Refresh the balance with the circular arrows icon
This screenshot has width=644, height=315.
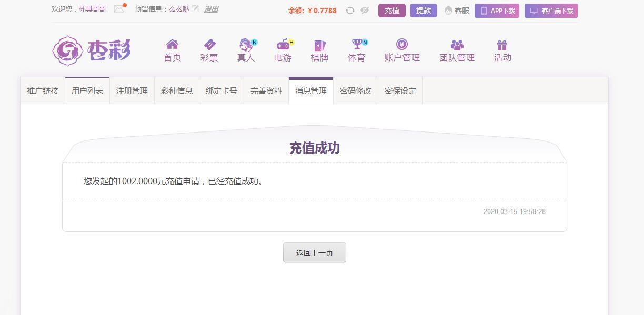tap(350, 10)
